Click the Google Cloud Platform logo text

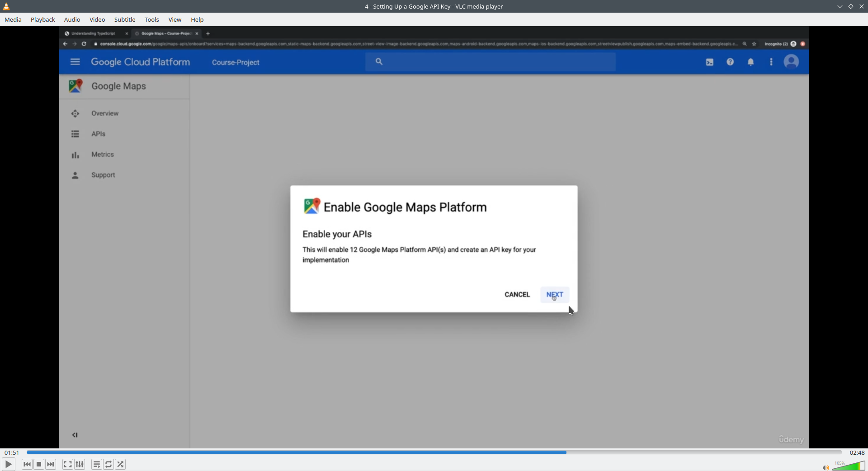(x=141, y=62)
